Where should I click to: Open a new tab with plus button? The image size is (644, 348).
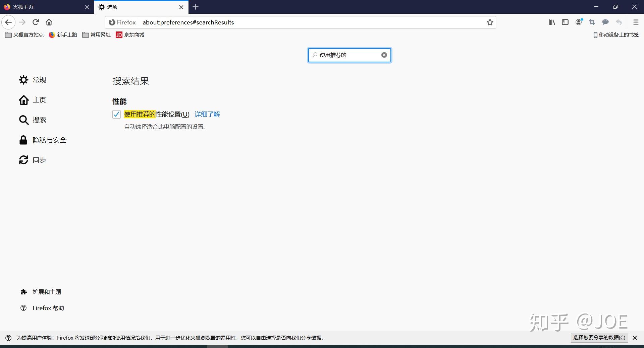(x=196, y=7)
